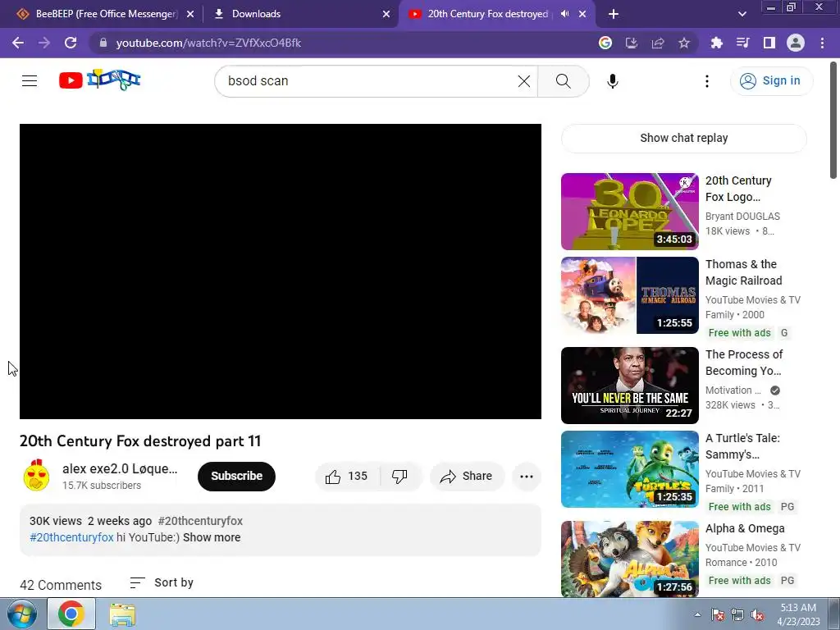Click install/download page icon in address bar
Screen dimensions: 840x630
click(x=632, y=43)
